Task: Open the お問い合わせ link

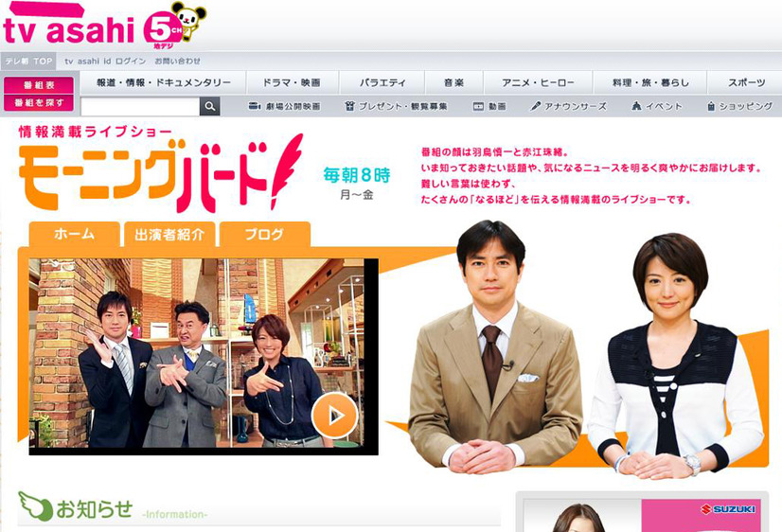Action: 178,62
